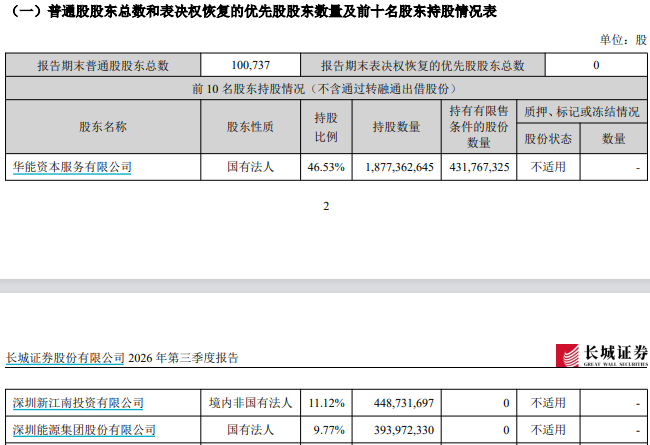Click the section heading （一）普通股股东总数
The height and width of the screenshot is (445, 650).
252,11
